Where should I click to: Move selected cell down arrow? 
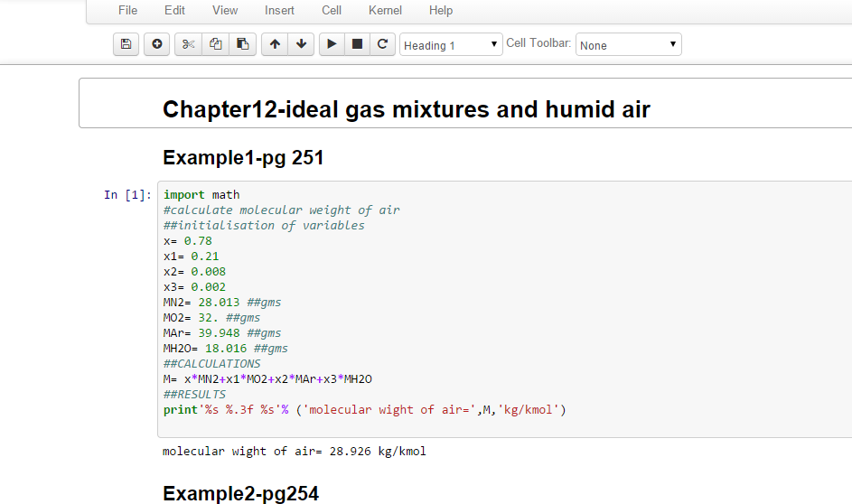[301, 44]
